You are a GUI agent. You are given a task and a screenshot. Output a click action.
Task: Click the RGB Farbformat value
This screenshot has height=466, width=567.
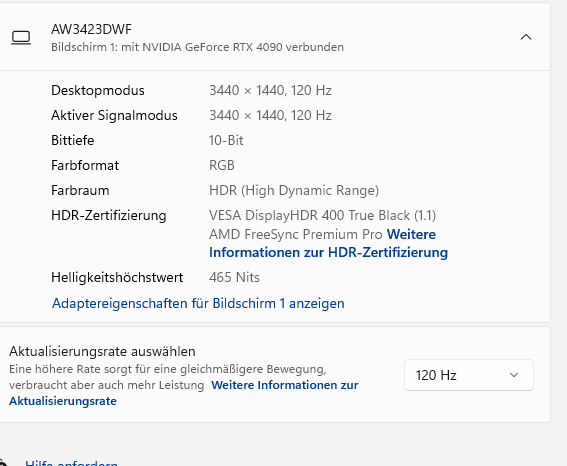[222, 165]
